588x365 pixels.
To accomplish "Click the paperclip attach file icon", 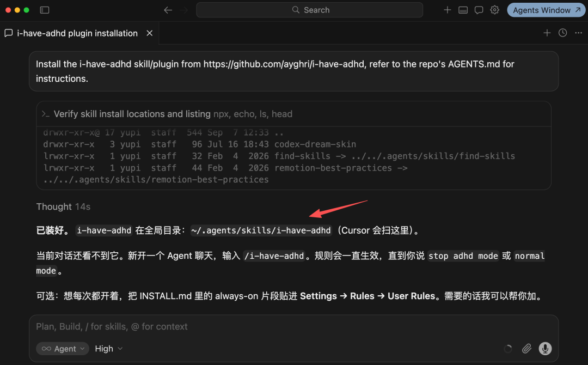I will [x=526, y=349].
